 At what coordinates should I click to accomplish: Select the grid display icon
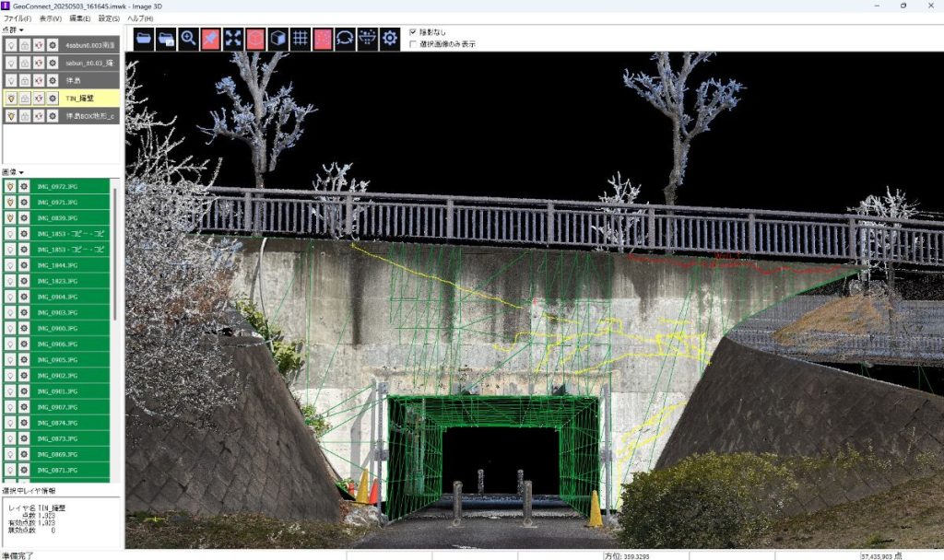(x=300, y=39)
